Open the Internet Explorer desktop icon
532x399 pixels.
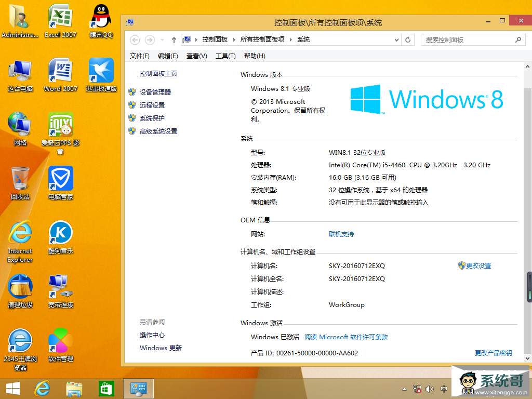pyautogui.click(x=20, y=242)
